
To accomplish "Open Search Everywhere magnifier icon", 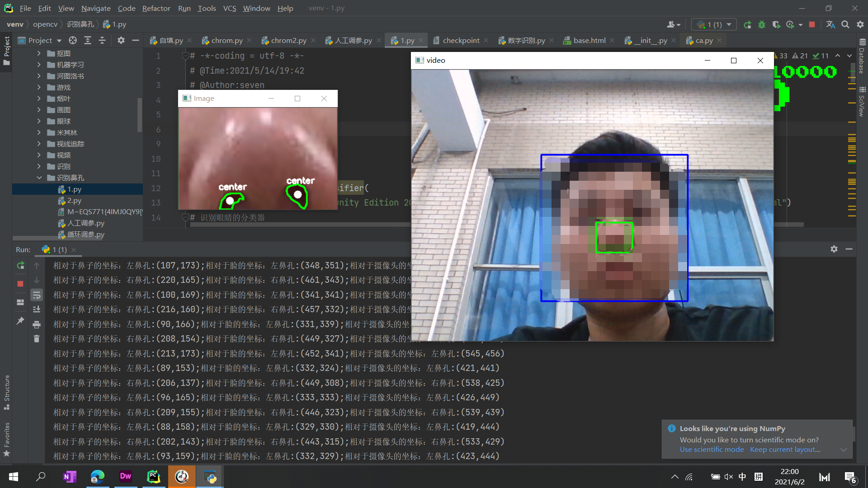I will coord(845,25).
